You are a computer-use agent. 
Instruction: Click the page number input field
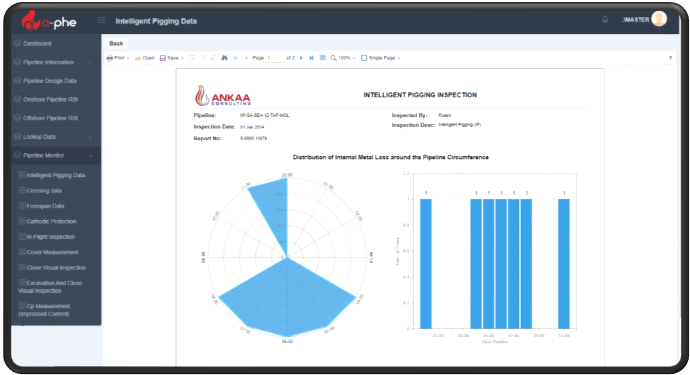point(275,58)
